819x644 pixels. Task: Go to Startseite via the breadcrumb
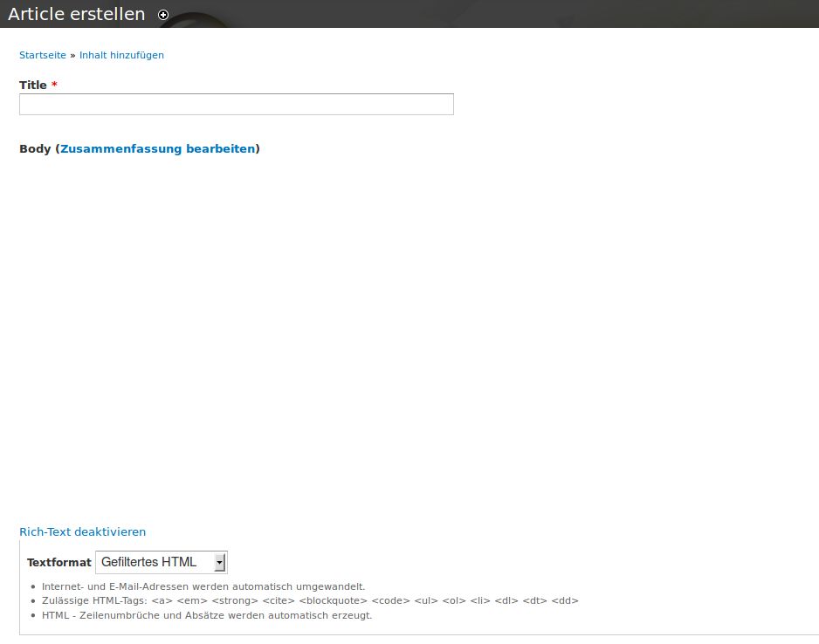[x=43, y=55]
